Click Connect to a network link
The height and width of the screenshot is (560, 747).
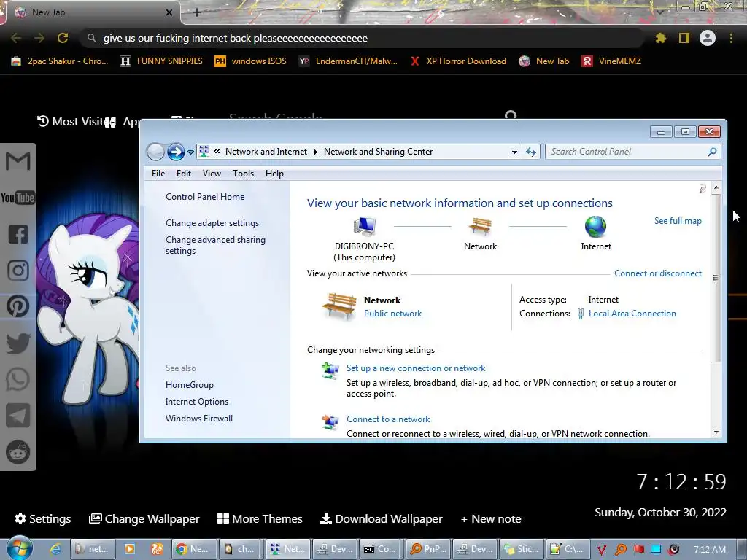(388, 419)
